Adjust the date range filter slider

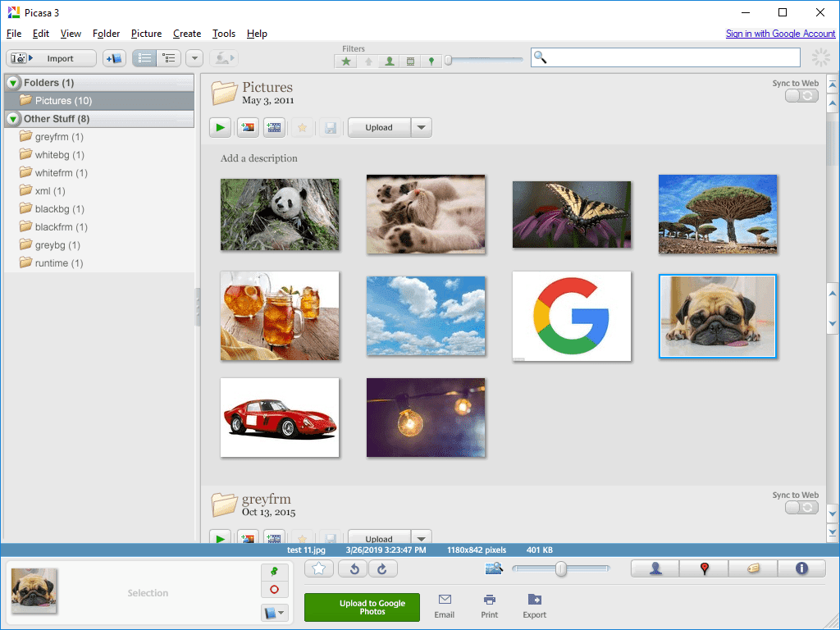[x=449, y=61]
